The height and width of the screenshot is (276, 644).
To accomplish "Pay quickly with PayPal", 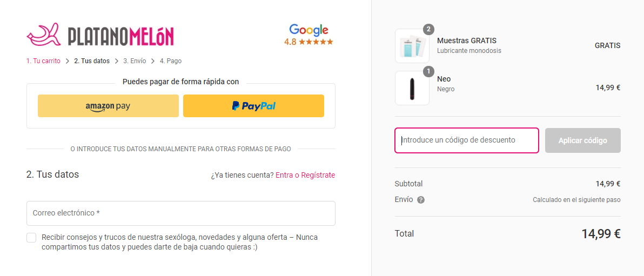I will coord(253,106).
